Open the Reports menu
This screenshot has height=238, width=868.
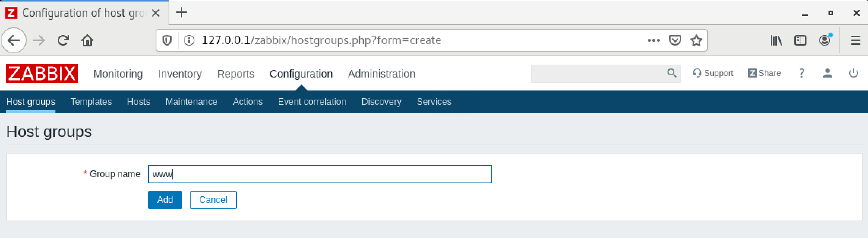[x=235, y=74]
